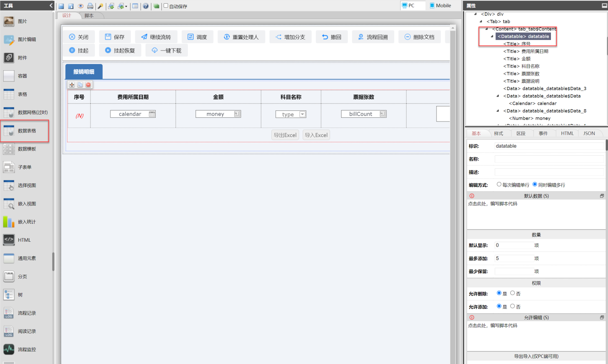Collapse the <Datatable> datatable tree node

pyautogui.click(x=492, y=36)
